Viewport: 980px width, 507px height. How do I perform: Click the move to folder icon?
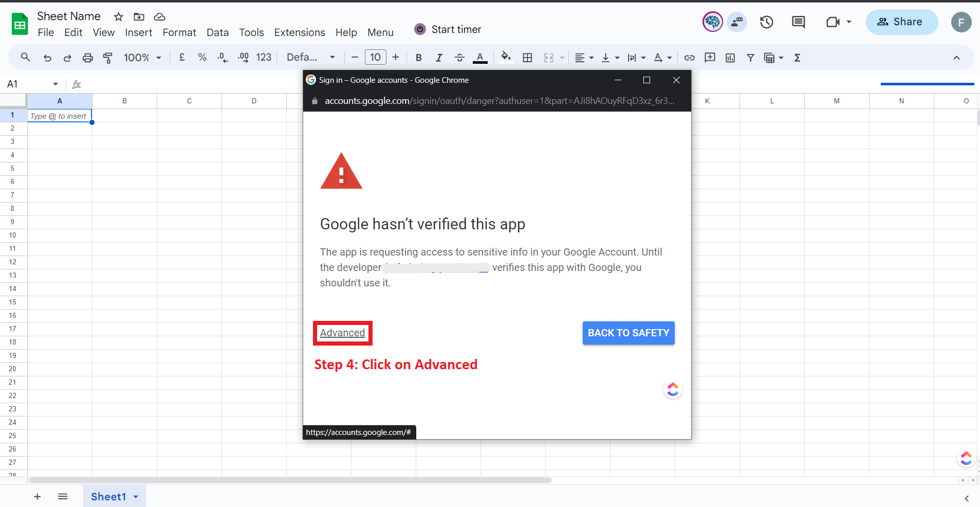point(139,17)
